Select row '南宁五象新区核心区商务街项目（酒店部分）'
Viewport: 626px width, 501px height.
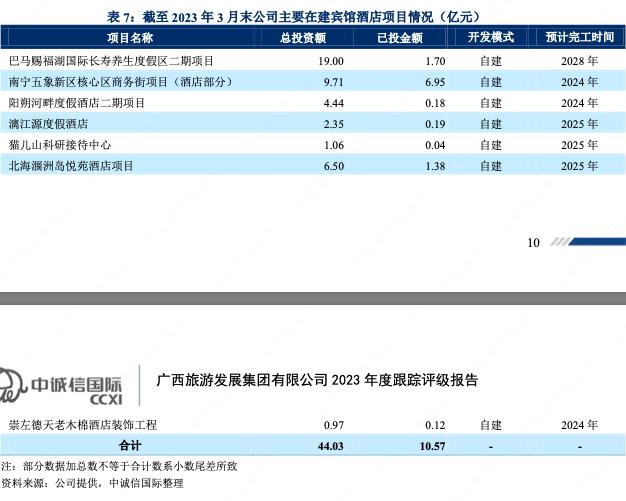coord(313,82)
